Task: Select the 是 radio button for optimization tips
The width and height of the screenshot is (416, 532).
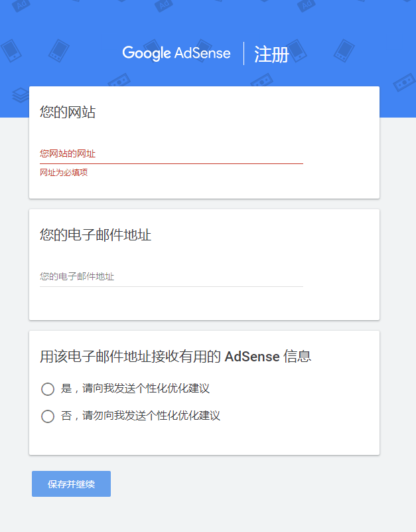Action: [x=48, y=389]
